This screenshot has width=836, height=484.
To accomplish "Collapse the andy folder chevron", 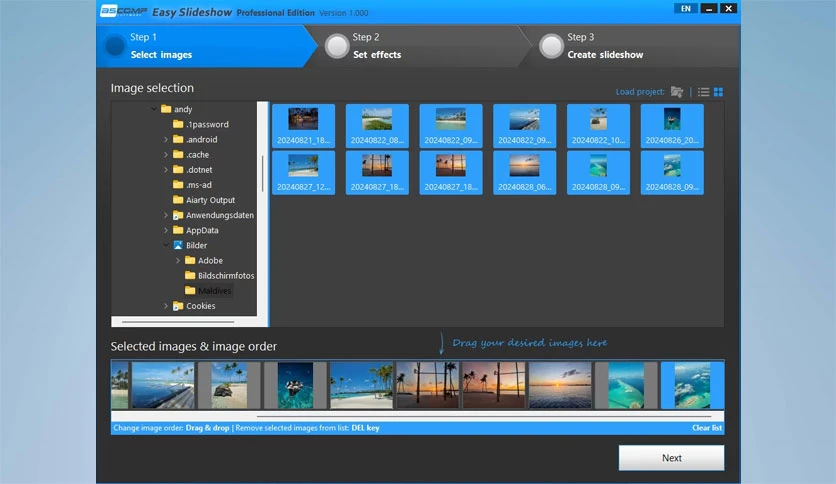I will coord(154,109).
